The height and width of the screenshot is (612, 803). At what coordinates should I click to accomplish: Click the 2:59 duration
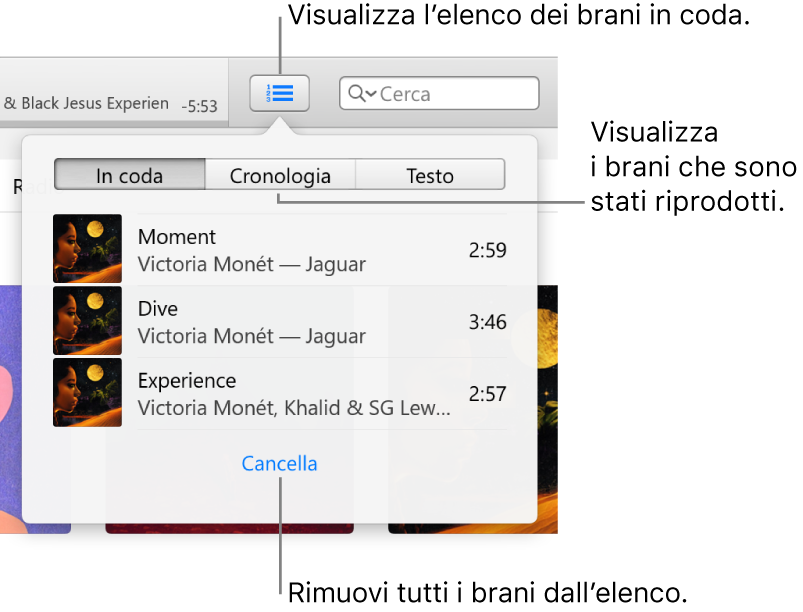coord(488,250)
